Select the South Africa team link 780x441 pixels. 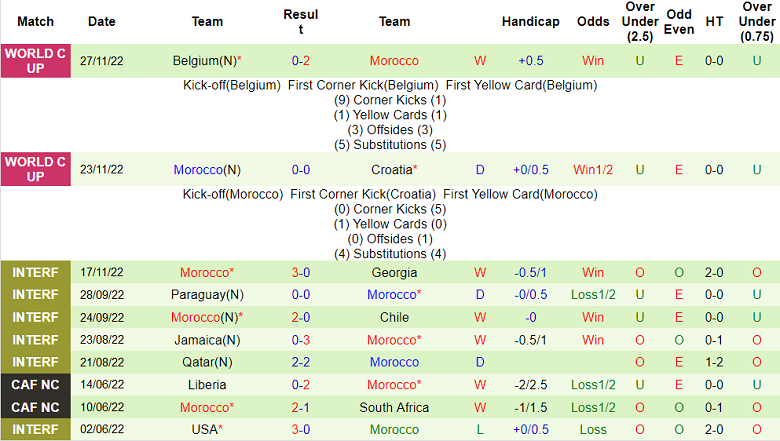click(x=394, y=407)
